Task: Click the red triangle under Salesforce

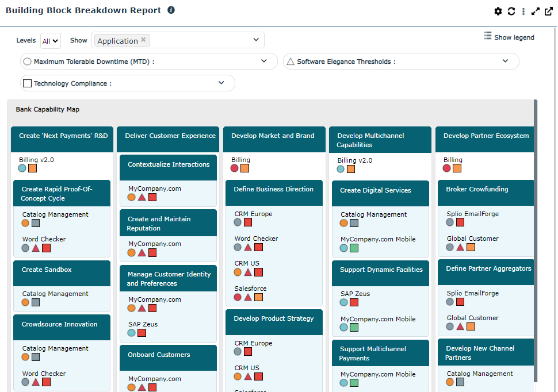Action: pyautogui.click(x=248, y=297)
